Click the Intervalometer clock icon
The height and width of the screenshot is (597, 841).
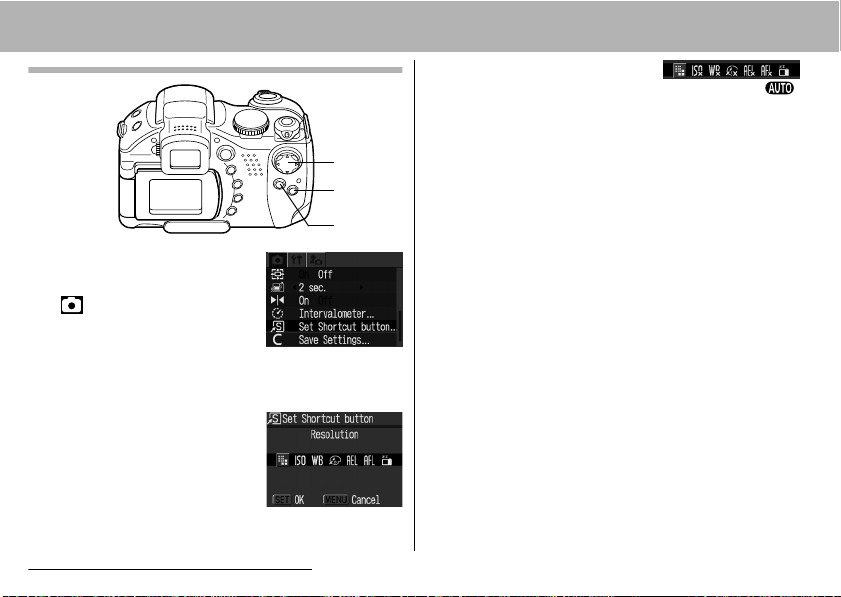click(277, 313)
